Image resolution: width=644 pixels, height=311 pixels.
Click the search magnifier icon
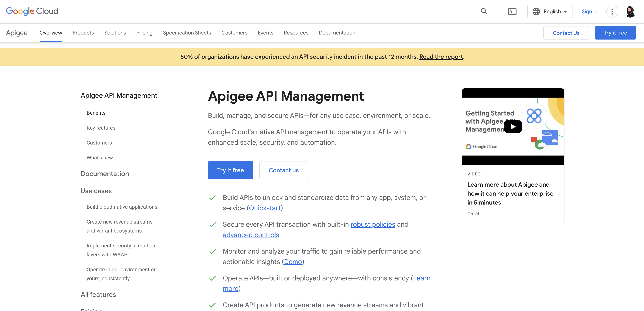[484, 12]
